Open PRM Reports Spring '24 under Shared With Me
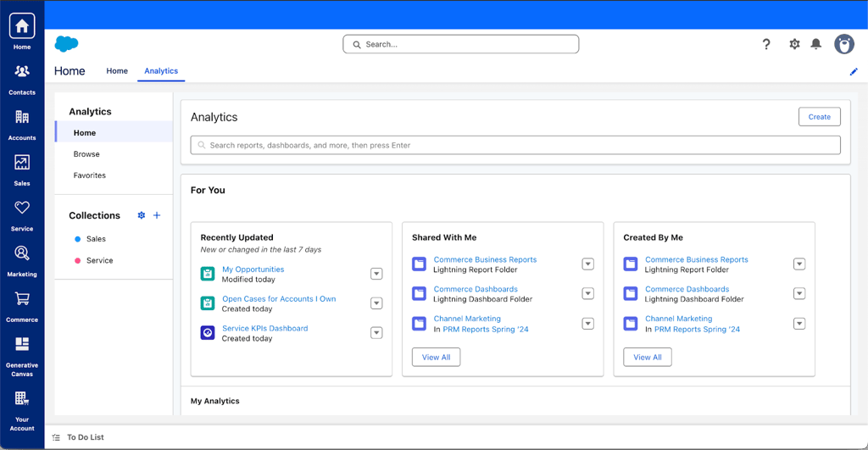Screen dimensions: 868x450 point(486,330)
